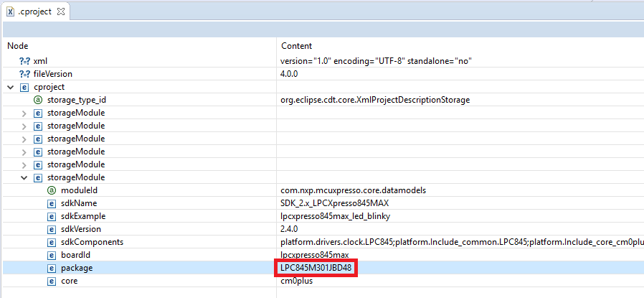Expand the first storageModule node
644x298 pixels.
click(24, 113)
